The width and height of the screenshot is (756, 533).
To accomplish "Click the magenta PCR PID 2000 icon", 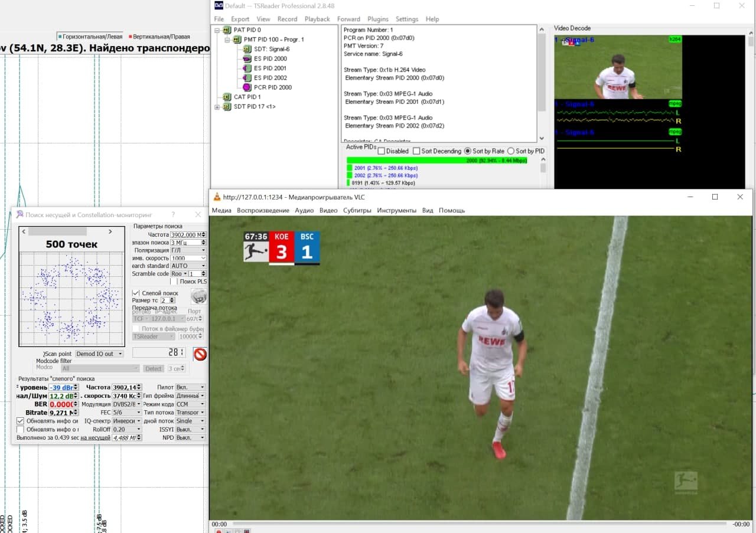I will (x=247, y=87).
